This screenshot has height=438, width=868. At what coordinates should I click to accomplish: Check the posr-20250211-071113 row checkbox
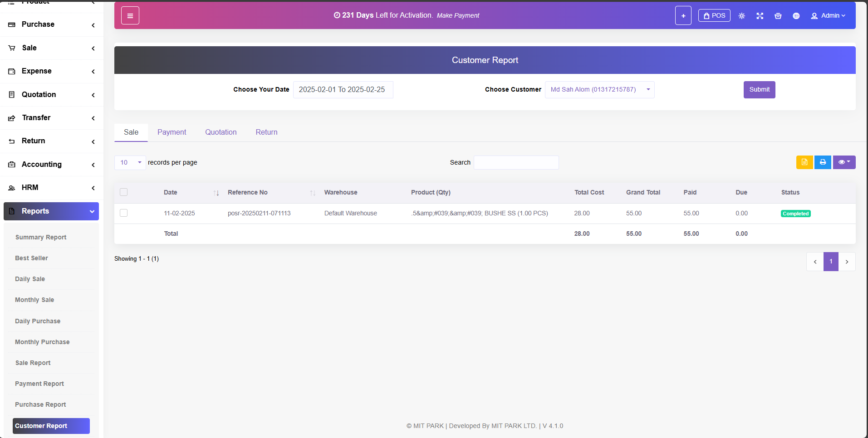click(123, 213)
